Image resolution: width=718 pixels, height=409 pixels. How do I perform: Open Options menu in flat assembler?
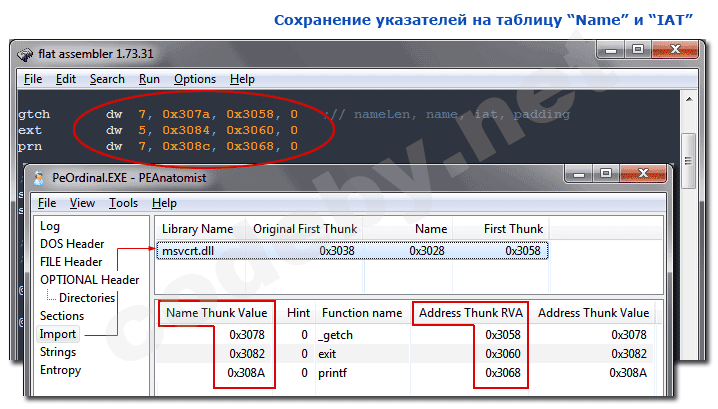(195, 79)
